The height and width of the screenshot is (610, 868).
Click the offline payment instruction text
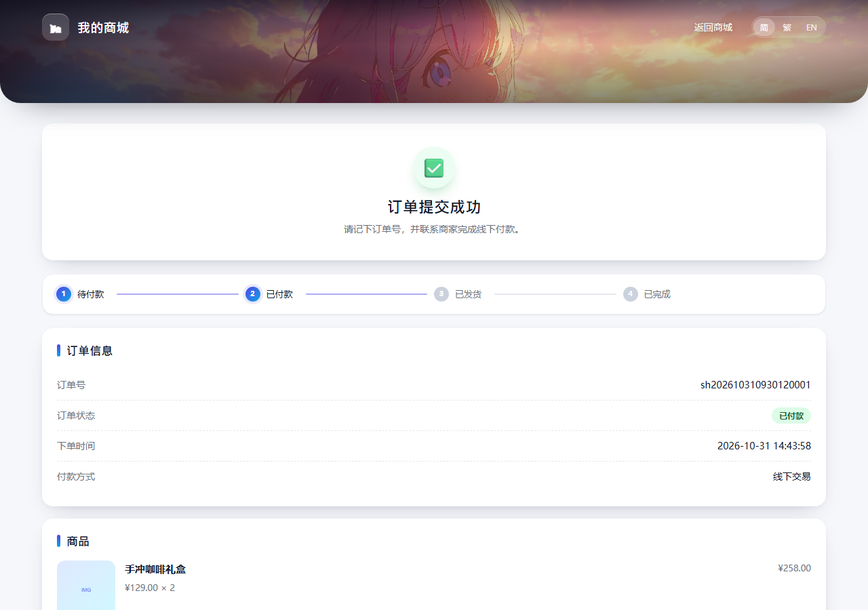click(434, 229)
